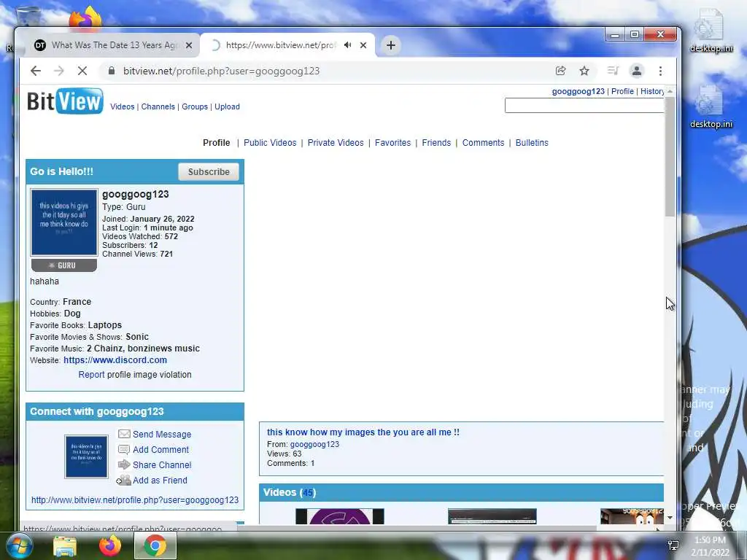The image size is (747, 560).
Task: Close the bitview.net tab
Action: 363,45
